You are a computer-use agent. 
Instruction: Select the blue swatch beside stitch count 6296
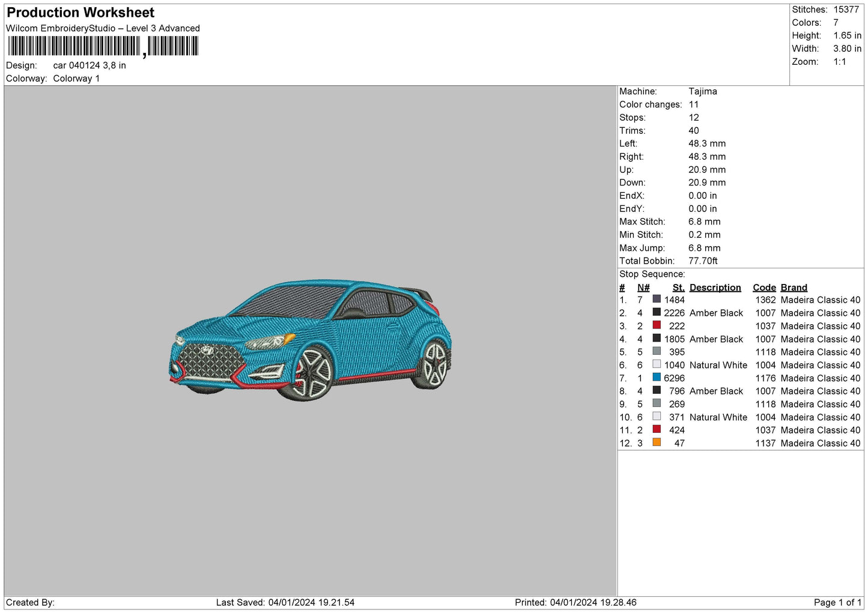click(657, 377)
